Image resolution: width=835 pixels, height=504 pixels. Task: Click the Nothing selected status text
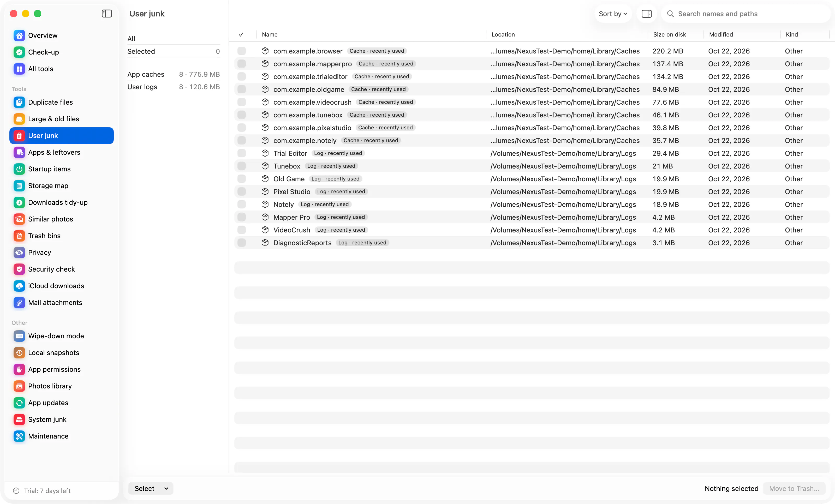click(731, 488)
